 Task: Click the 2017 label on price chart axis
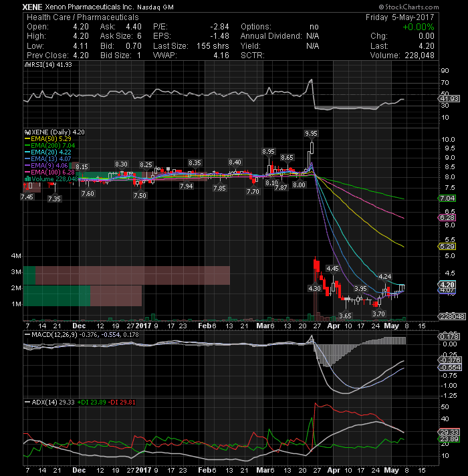click(143, 326)
